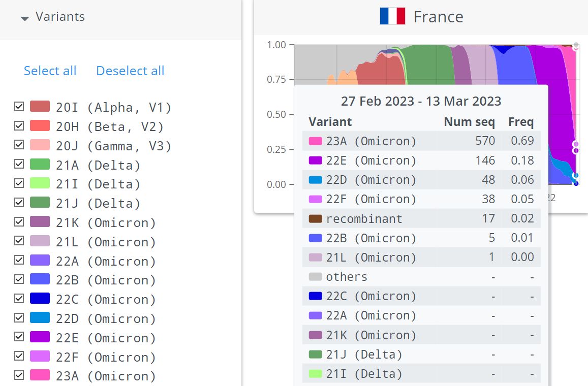Click the 21J (Delta) green swatch in sidebar
The width and height of the screenshot is (588, 386).
coord(40,203)
